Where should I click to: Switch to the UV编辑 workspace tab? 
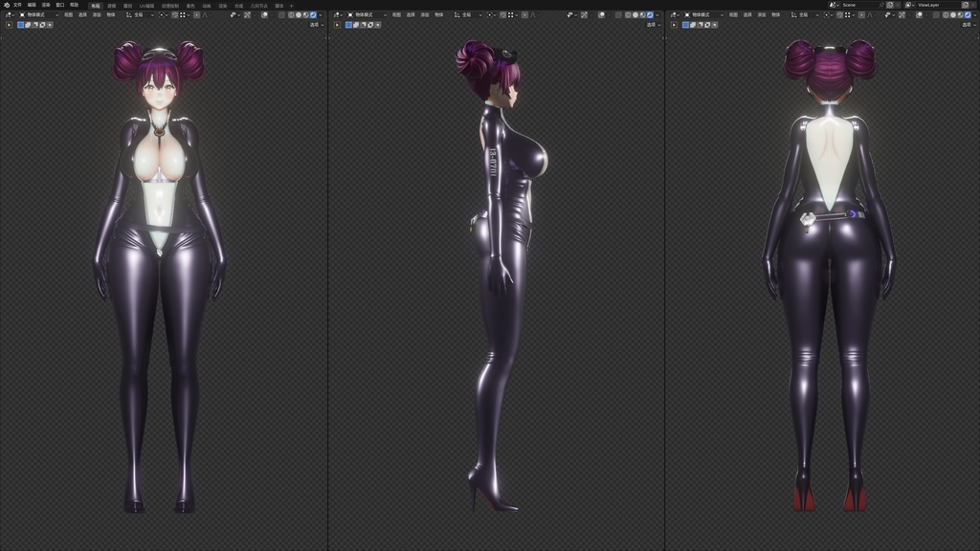[x=145, y=4]
